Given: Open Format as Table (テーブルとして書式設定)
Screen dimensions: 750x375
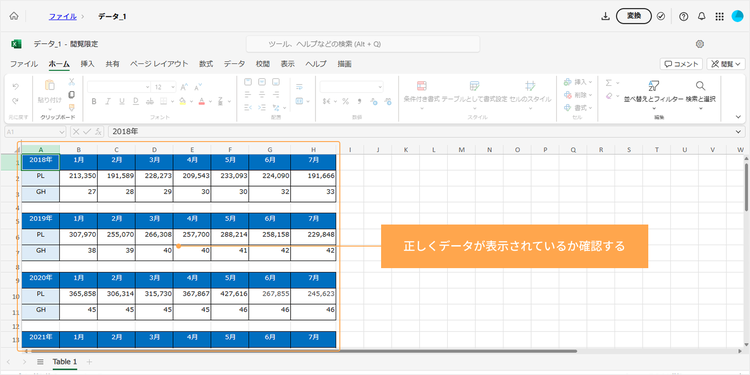Looking at the screenshot, I should coord(474,92).
